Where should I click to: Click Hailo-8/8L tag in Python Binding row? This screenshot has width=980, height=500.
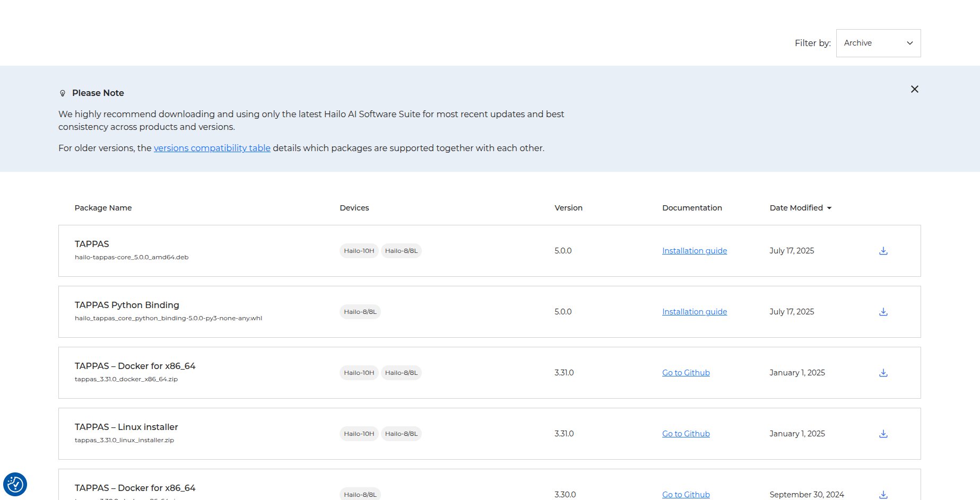point(360,312)
